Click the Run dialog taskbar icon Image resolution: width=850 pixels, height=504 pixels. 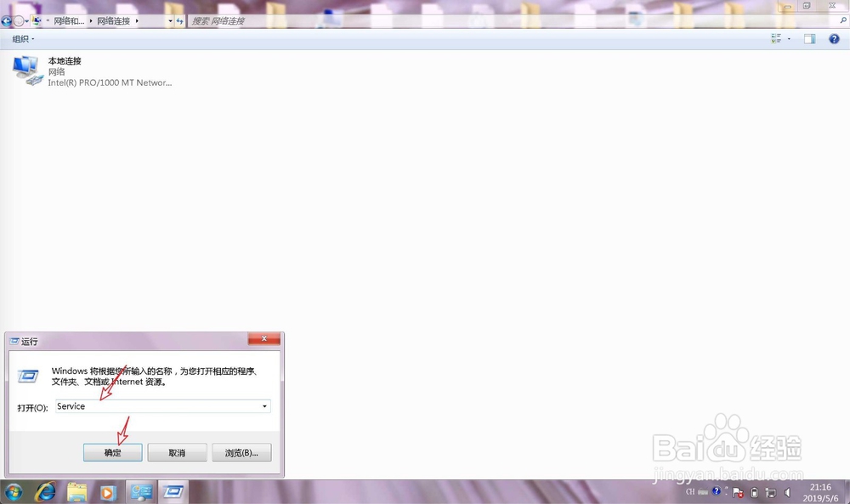pyautogui.click(x=173, y=492)
